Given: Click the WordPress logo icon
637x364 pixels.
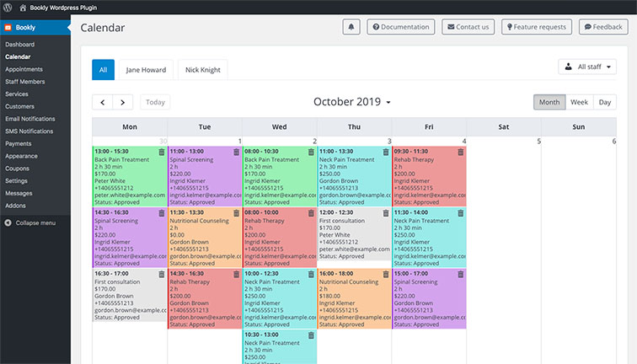Looking at the screenshot, I should pyautogui.click(x=8, y=8).
